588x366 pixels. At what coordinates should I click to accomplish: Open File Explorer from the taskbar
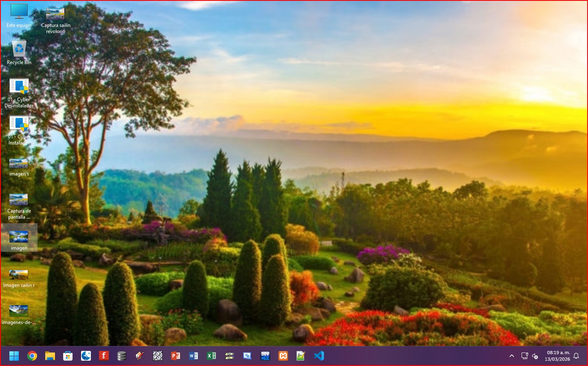(50, 356)
